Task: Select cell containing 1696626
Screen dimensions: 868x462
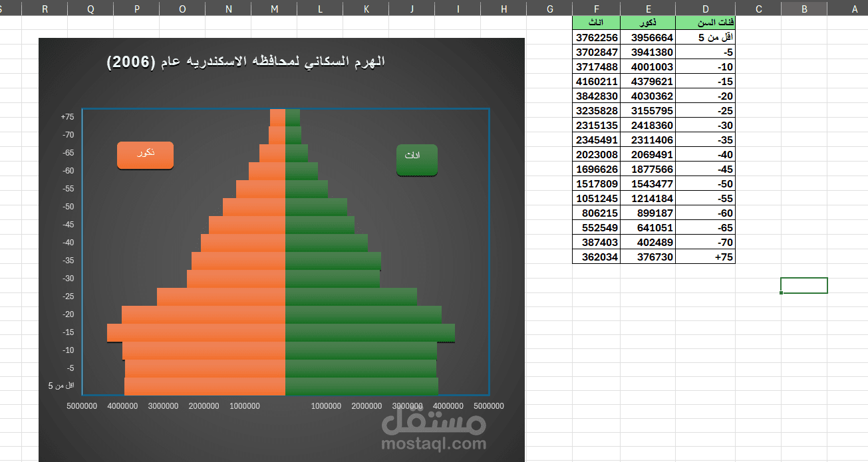Action: tap(596, 170)
